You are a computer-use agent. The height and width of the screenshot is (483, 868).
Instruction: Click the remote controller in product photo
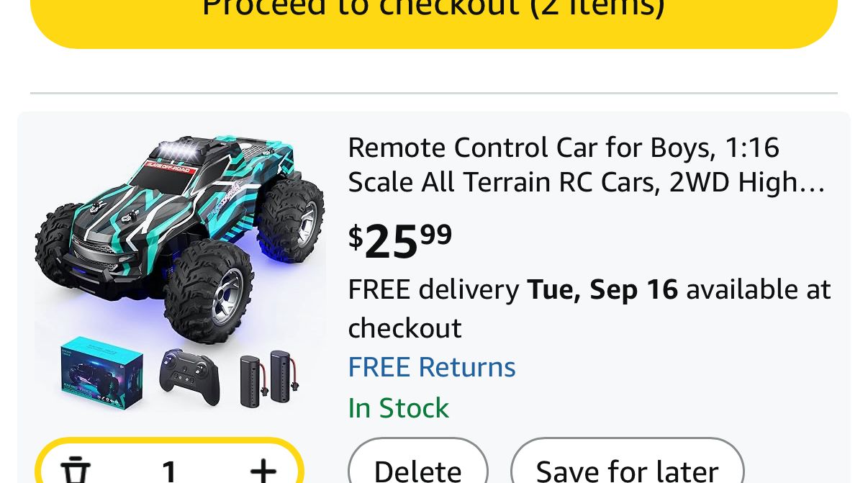coord(189,376)
